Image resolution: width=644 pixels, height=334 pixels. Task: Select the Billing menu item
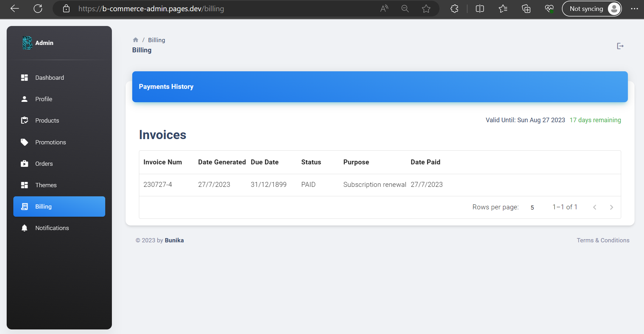43,206
